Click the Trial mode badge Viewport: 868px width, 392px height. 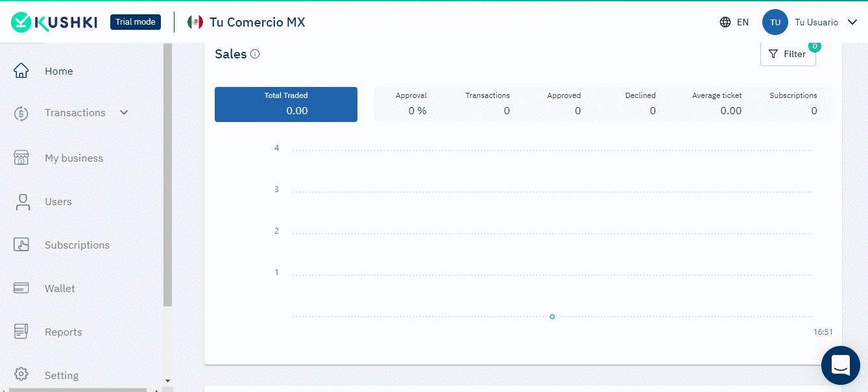(136, 22)
